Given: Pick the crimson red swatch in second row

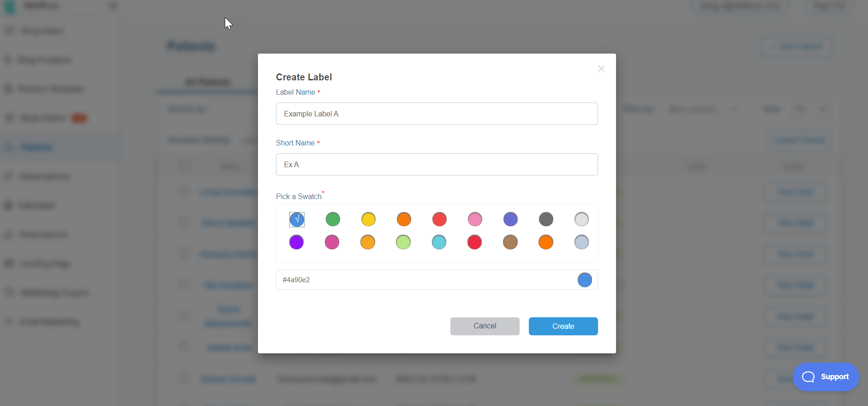Looking at the screenshot, I should tap(474, 242).
